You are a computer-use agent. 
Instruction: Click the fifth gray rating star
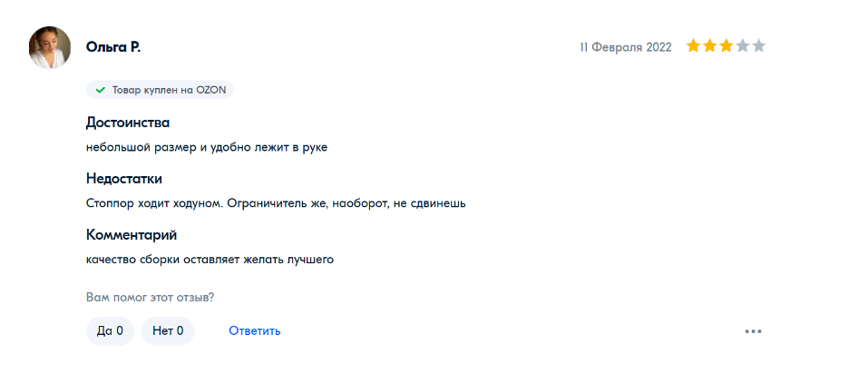click(x=759, y=46)
